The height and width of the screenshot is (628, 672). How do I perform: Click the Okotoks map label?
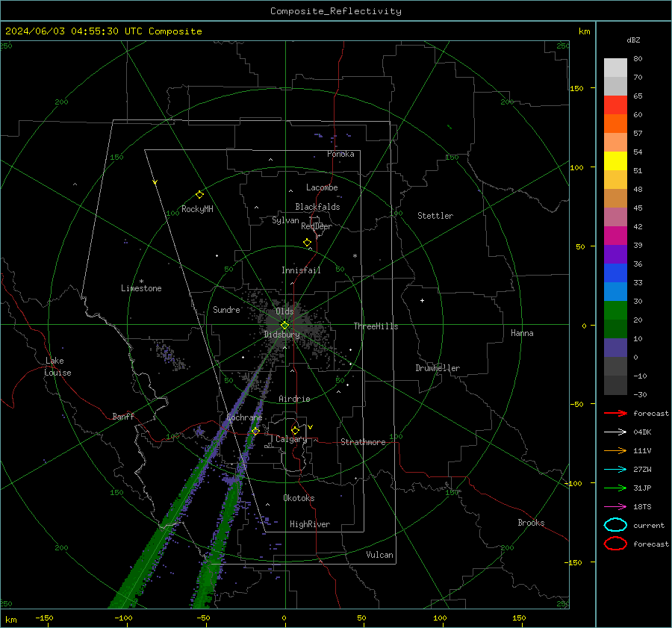[299, 498]
